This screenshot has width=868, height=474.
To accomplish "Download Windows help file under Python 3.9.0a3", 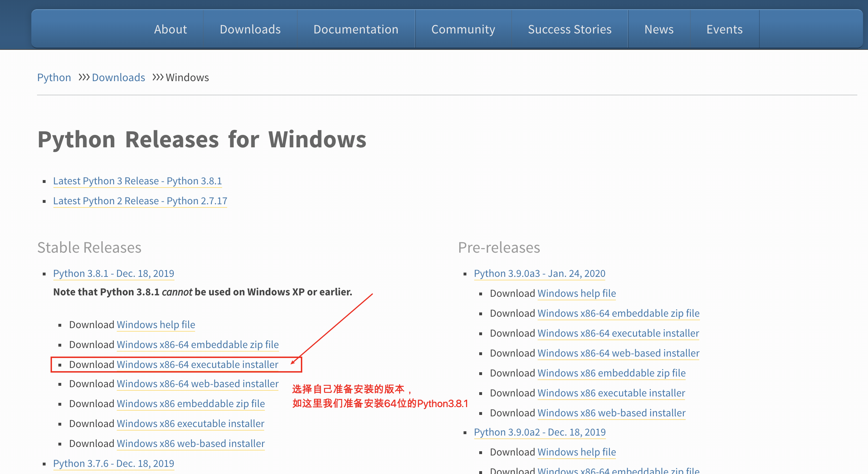I will pos(576,293).
